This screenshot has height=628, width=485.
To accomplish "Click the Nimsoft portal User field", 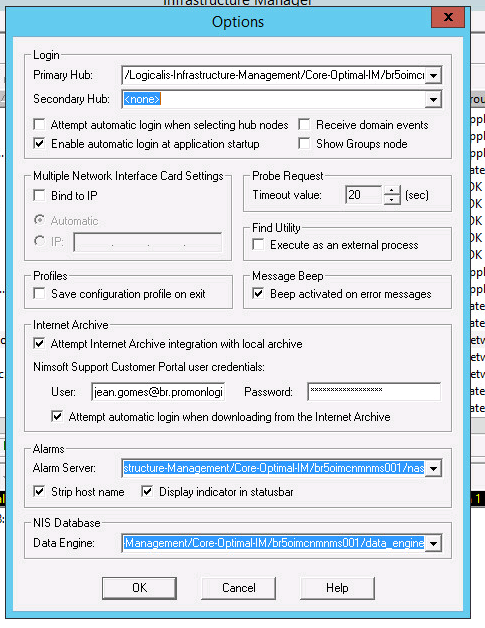I will pos(158,392).
